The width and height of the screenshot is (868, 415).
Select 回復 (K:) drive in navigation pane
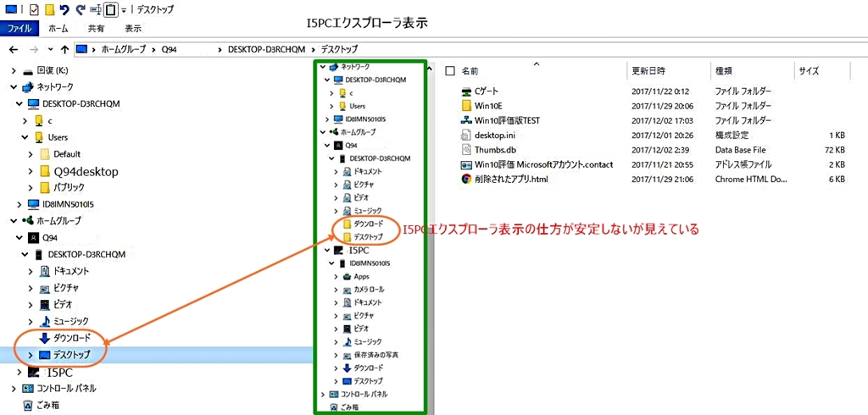[x=53, y=71]
